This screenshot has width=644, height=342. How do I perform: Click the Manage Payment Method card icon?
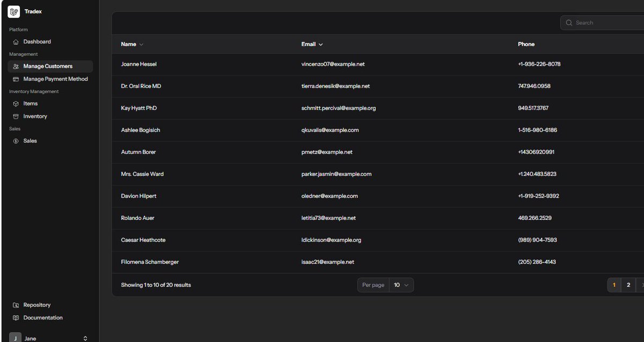tap(16, 79)
